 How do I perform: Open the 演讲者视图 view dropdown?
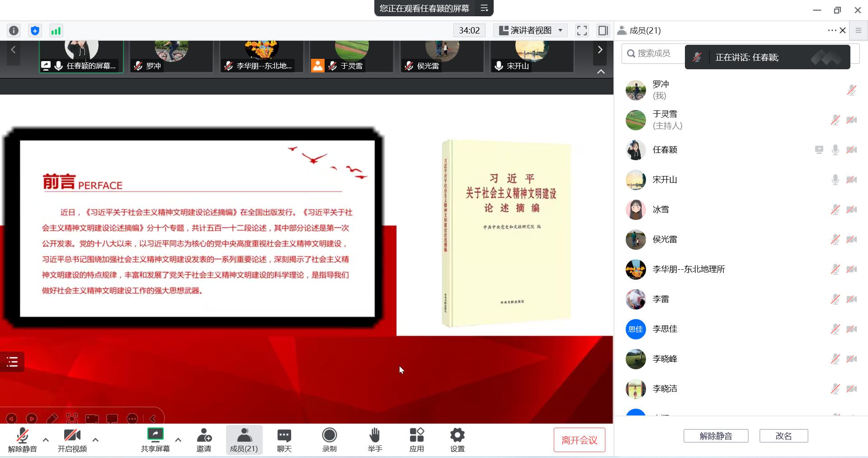531,30
